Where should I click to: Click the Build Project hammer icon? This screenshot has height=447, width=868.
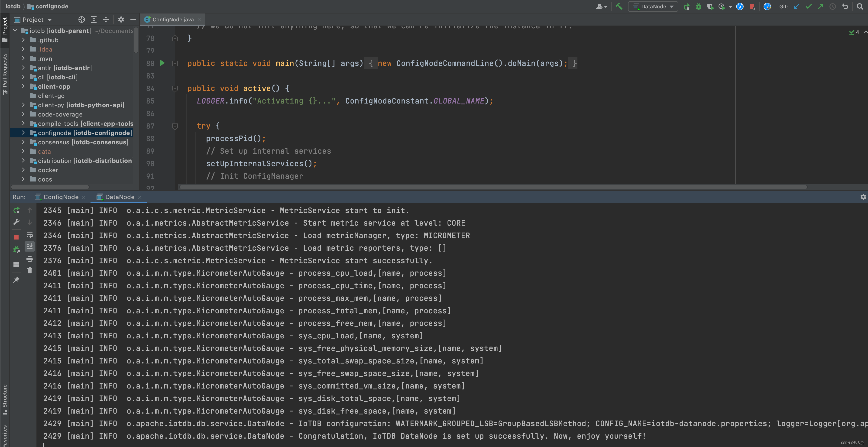pyautogui.click(x=619, y=6)
